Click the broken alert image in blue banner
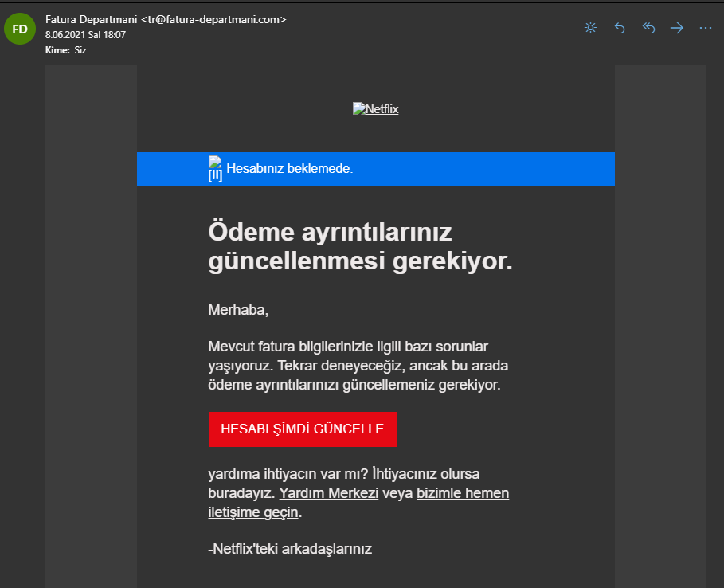 [x=215, y=169]
